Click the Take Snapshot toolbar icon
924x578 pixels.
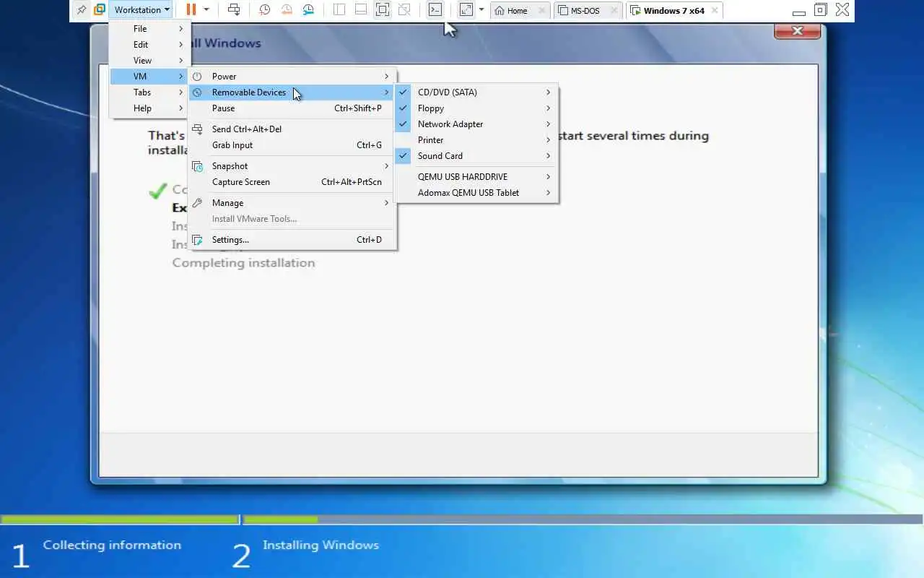(265, 10)
